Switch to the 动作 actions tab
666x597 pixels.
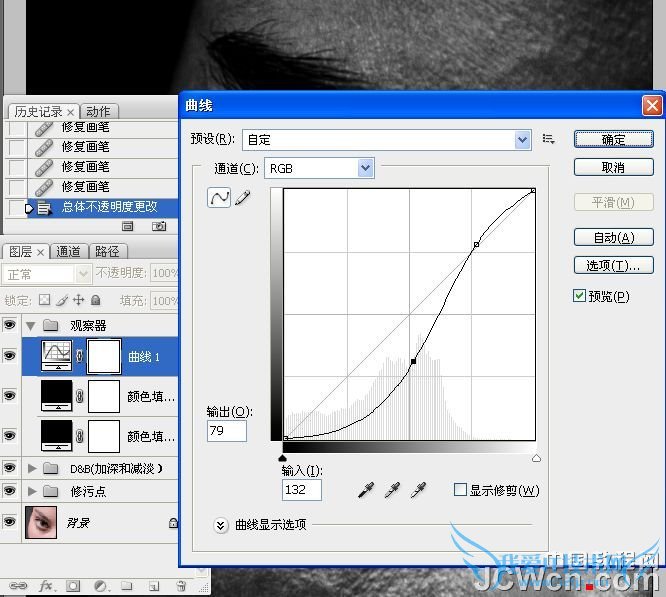tap(98, 111)
